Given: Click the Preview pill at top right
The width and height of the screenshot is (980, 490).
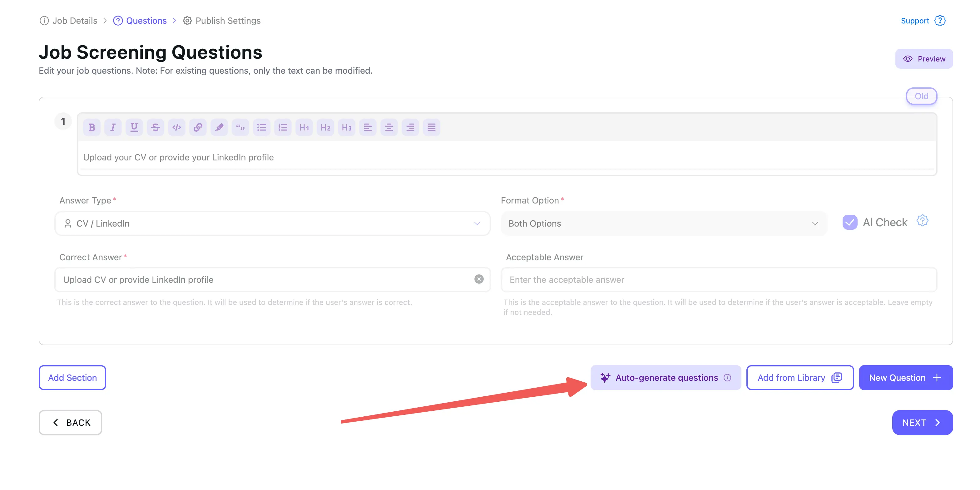Looking at the screenshot, I should (924, 59).
